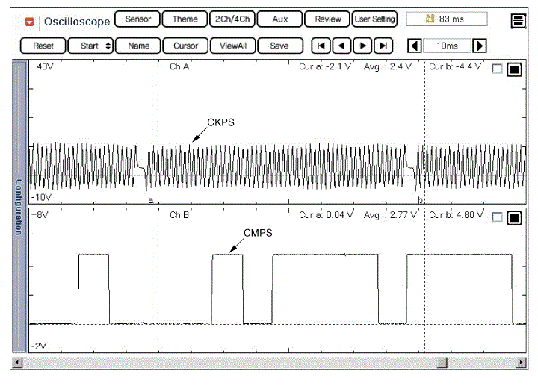This screenshot has width=538, height=392.
Task: Decrease time base with left arrow
Action: pos(414,46)
